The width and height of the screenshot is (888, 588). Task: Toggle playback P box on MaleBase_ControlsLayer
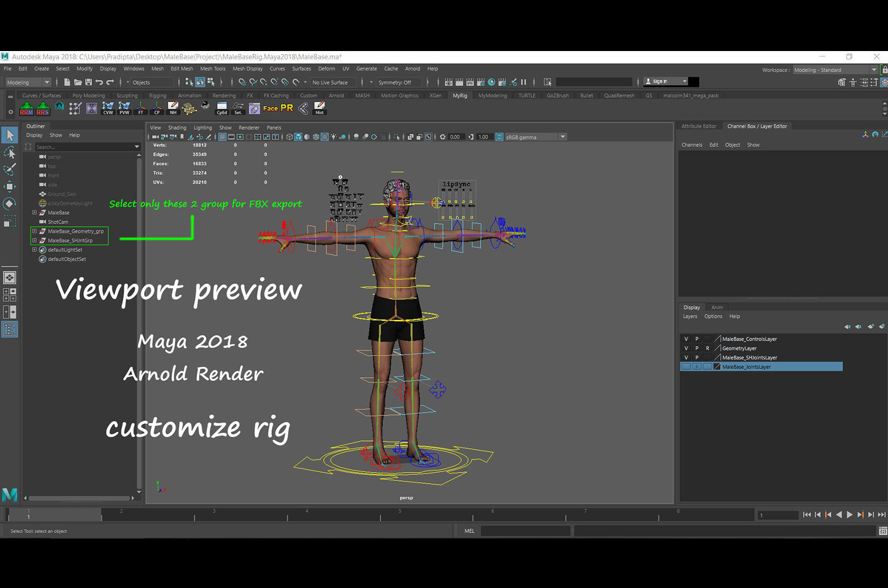coord(697,339)
